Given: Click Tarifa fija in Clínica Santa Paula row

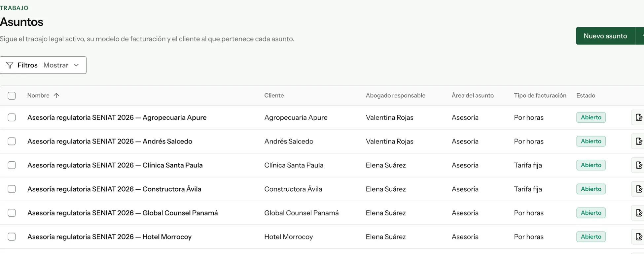Looking at the screenshot, I should point(528,165).
